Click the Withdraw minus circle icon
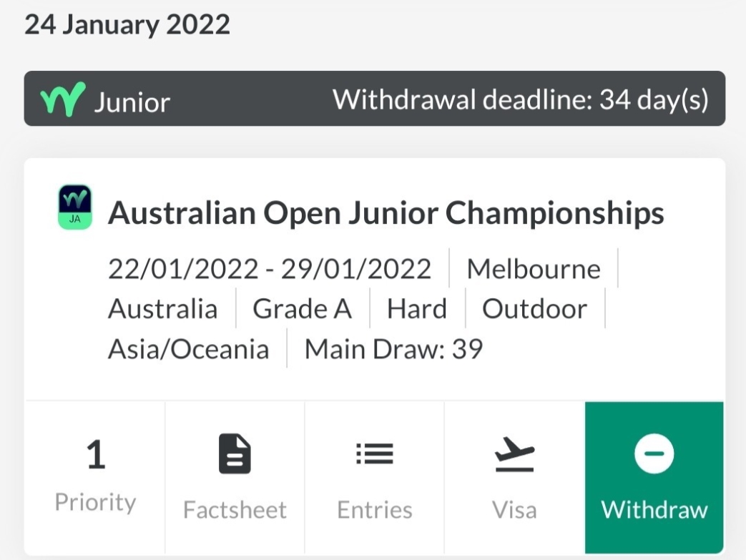The image size is (746, 560). pos(654,453)
